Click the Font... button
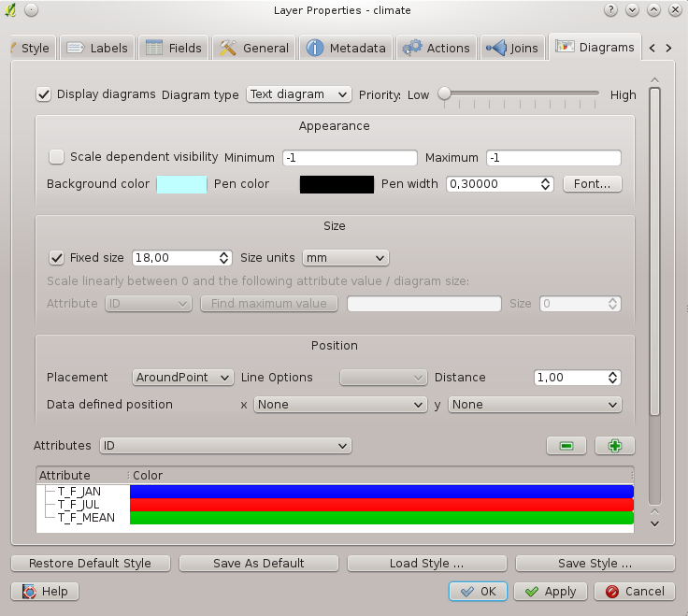Viewport: 688px width, 616px height. (x=592, y=184)
